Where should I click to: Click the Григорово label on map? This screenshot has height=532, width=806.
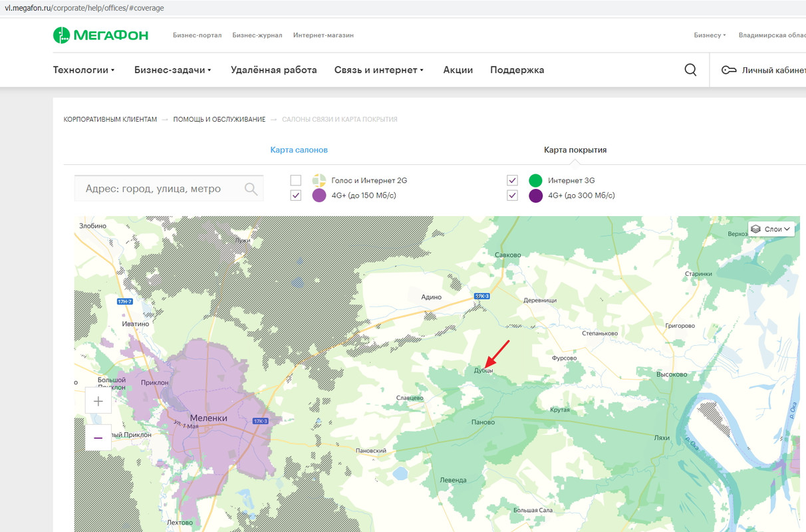point(680,327)
